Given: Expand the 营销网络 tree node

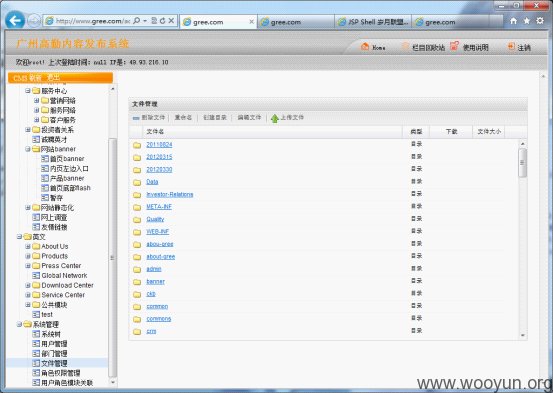Looking at the screenshot, I should (x=36, y=101).
